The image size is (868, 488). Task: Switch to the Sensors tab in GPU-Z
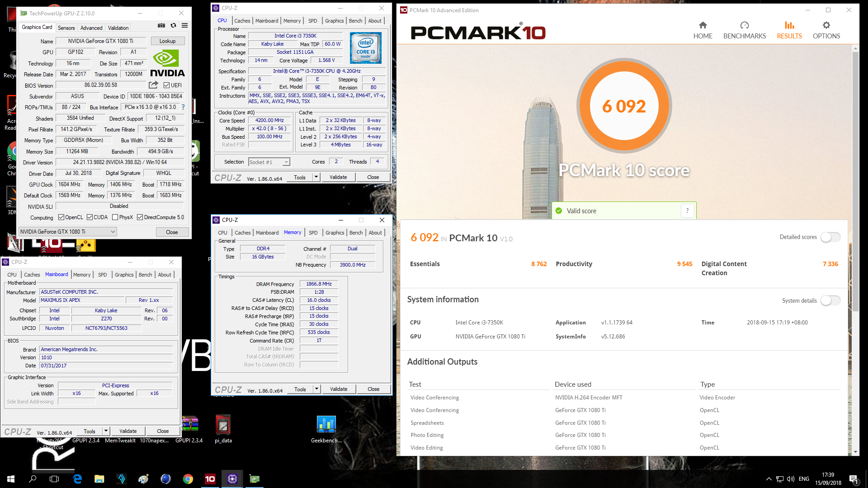click(66, 28)
